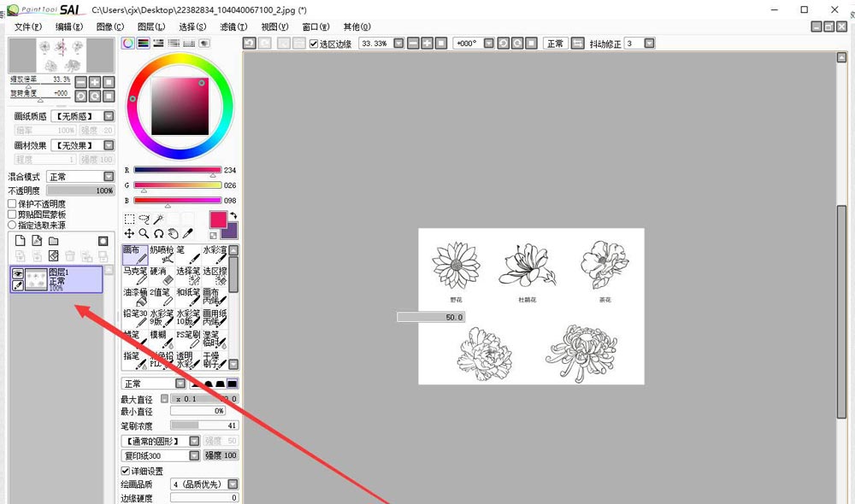Screen dimensions: 855x504
Task: Create a new layer folder
Action: point(53,241)
